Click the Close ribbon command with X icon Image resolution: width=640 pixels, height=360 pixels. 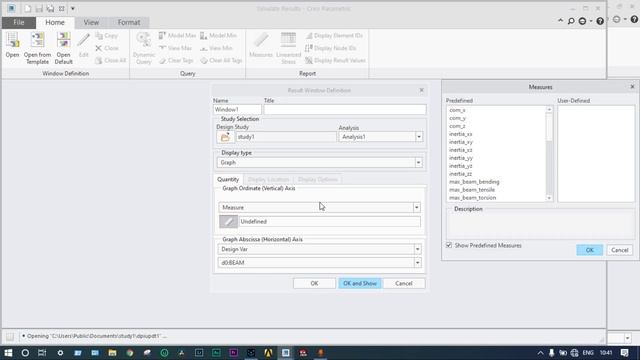[107, 48]
